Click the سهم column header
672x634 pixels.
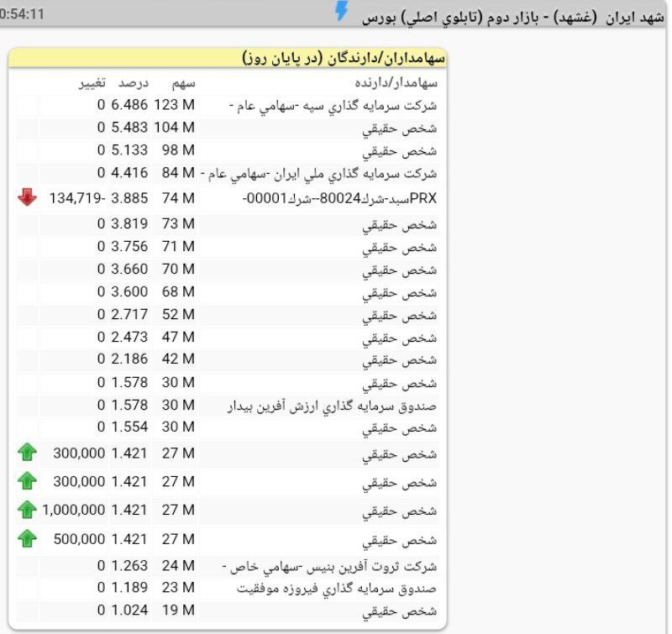point(183,82)
